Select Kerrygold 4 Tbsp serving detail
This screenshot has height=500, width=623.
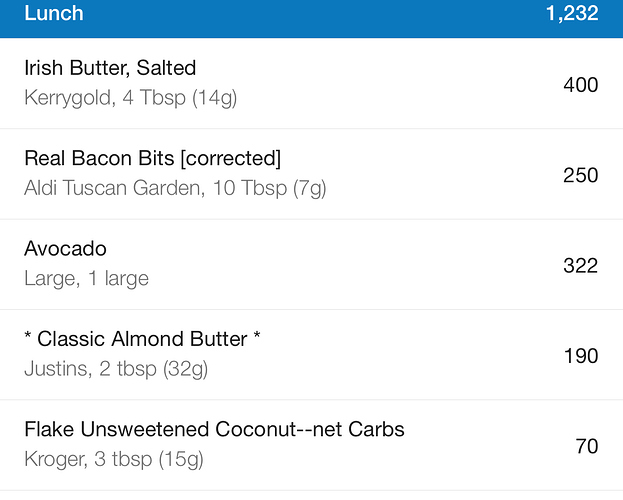click(x=131, y=98)
